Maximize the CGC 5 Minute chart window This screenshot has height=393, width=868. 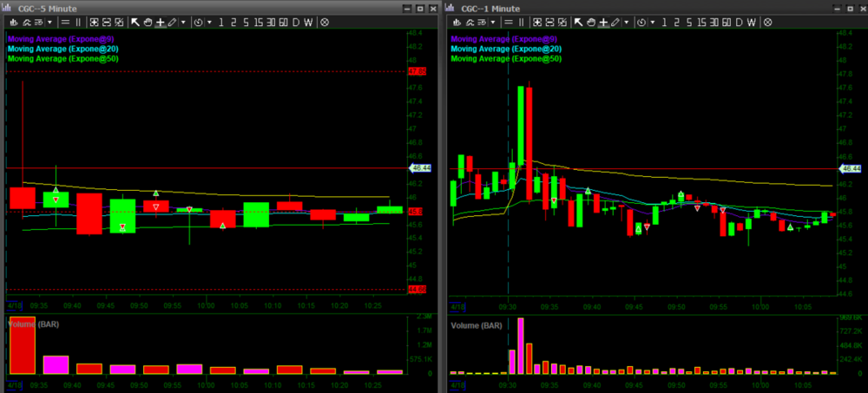coord(419,7)
